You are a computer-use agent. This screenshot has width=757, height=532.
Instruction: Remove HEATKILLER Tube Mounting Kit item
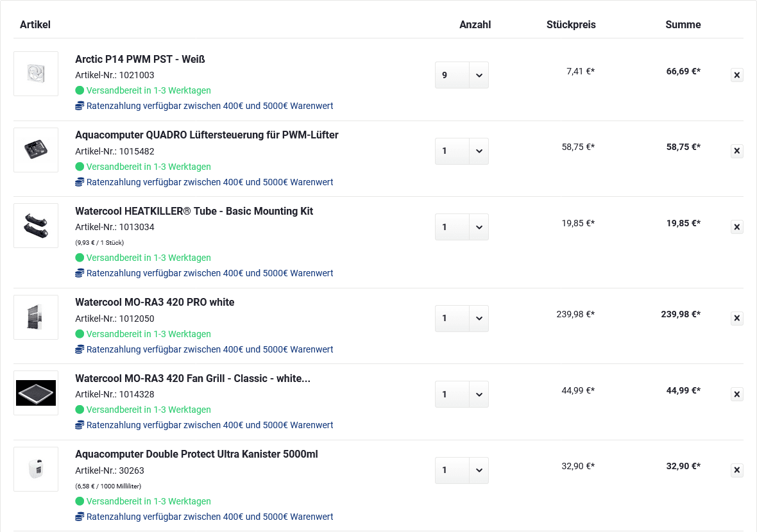736,227
